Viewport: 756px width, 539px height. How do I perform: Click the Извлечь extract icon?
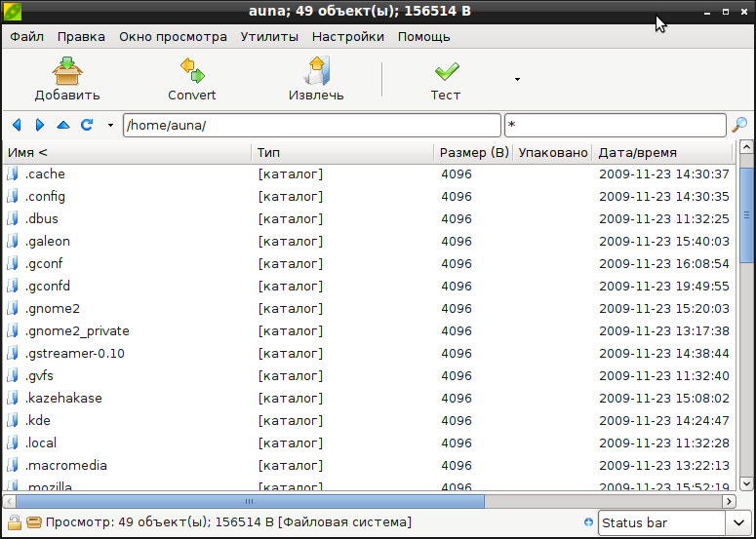click(x=316, y=70)
